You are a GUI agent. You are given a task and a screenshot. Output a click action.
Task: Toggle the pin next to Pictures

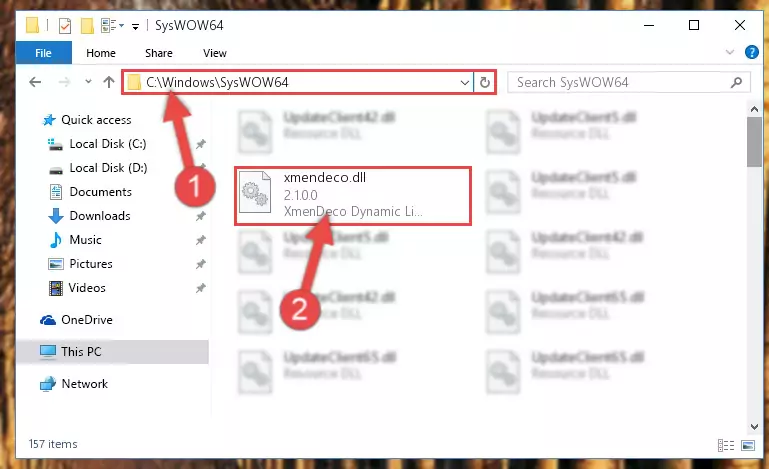pyautogui.click(x=201, y=264)
